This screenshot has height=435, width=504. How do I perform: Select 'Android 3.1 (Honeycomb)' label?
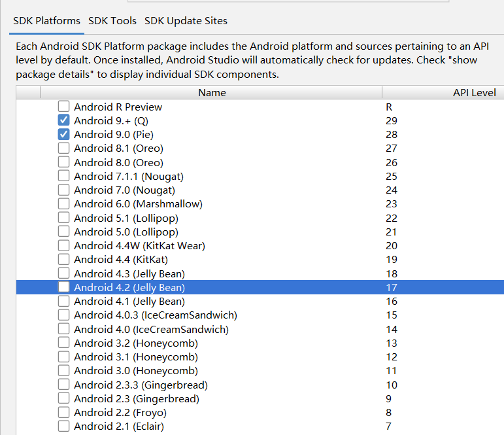tap(136, 357)
